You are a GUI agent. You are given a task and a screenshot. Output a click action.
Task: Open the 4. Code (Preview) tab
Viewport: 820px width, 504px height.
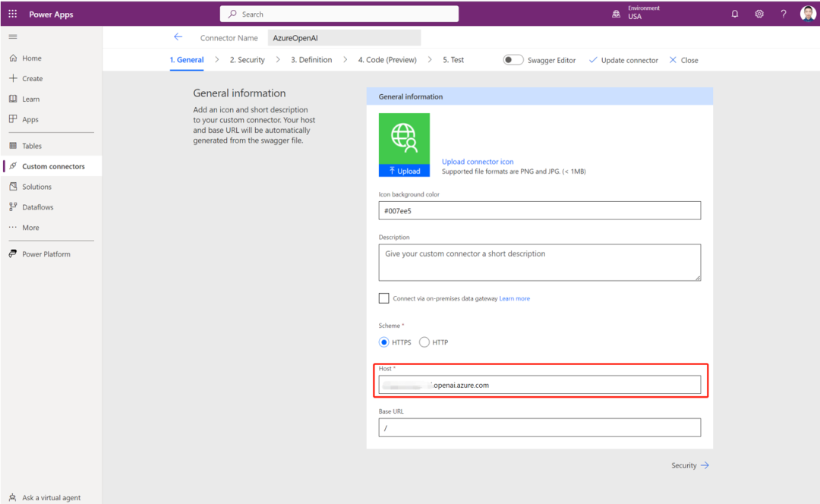coord(387,60)
